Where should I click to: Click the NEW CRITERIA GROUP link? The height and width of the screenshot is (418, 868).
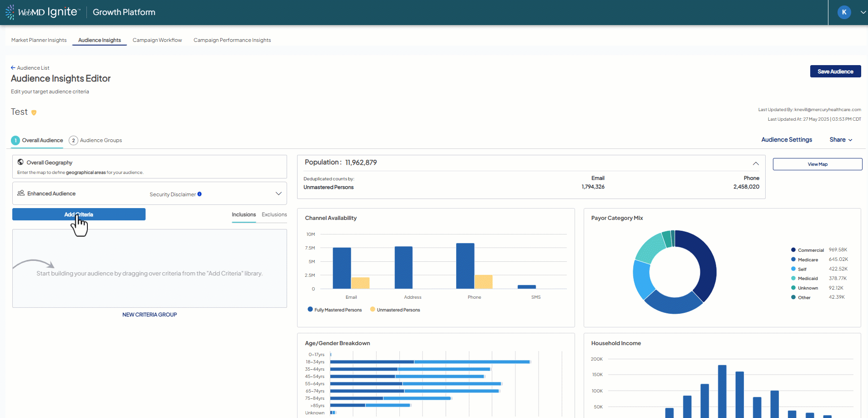pos(149,314)
